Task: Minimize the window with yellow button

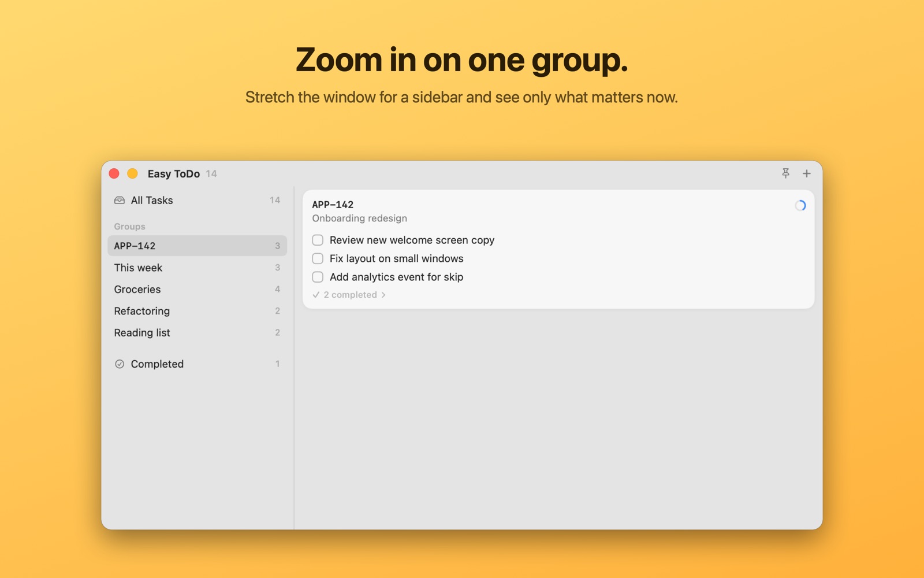Action: [x=132, y=173]
